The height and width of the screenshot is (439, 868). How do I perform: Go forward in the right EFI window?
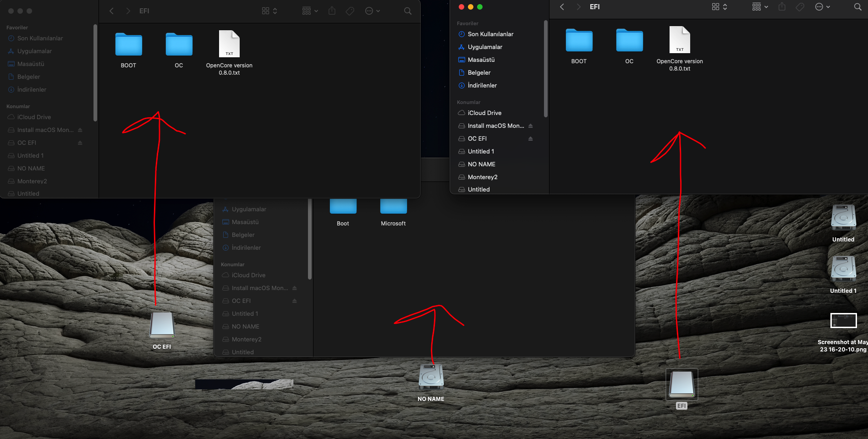coord(578,7)
